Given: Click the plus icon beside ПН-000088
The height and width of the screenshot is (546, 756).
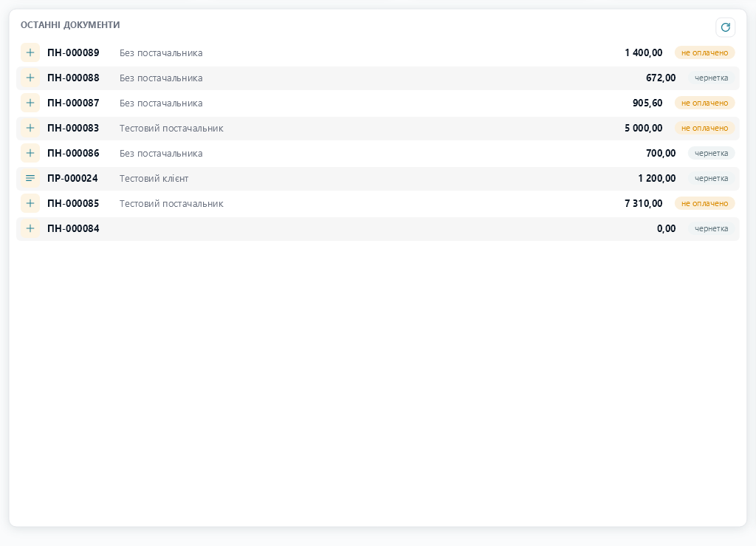Looking at the screenshot, I should tap(30, 78).
